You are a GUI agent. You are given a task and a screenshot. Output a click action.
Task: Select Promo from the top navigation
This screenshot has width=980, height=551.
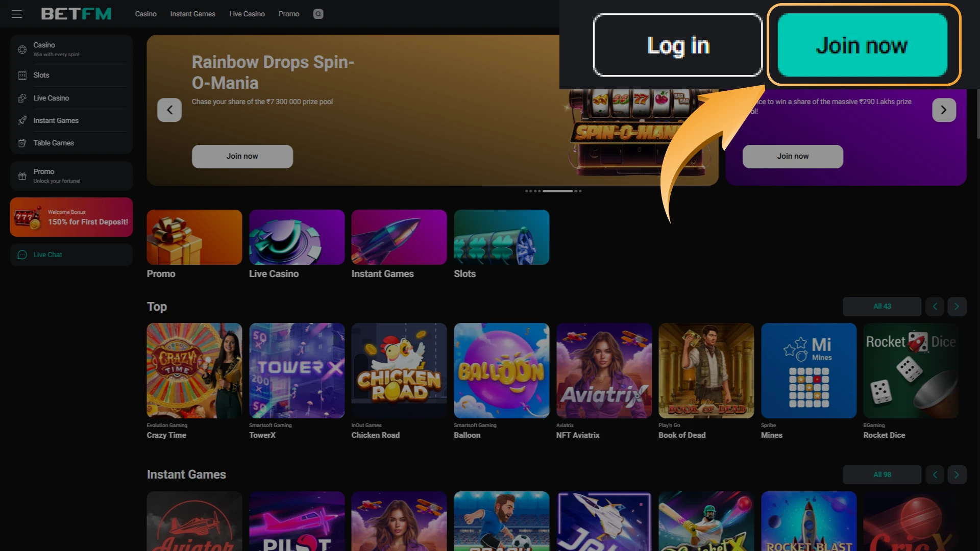(x=289, y=14)
